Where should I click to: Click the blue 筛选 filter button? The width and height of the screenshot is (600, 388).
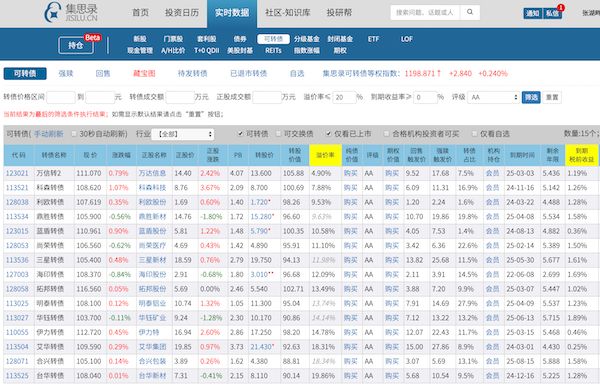pos(531,97)
